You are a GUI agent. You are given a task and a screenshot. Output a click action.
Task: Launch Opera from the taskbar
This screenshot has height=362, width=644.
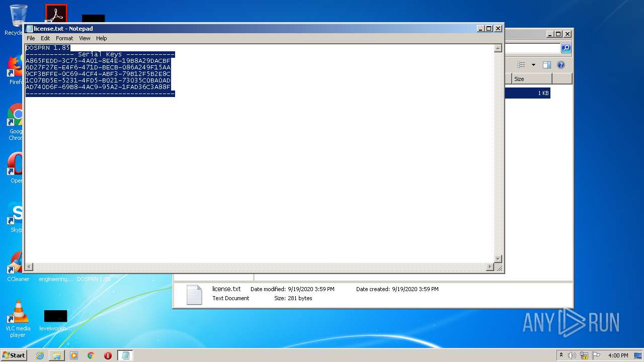pyautogui.click(x=108, y=355)
